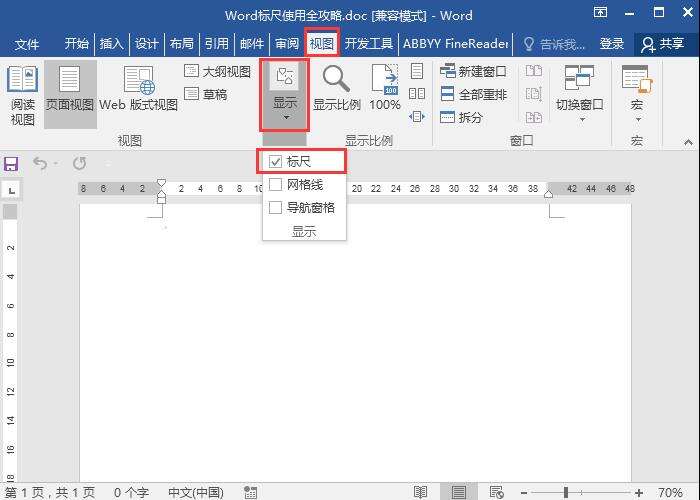This screenshot has width=700, height=500.
Task: Select Web Layout in status bar
Action: 496,492
